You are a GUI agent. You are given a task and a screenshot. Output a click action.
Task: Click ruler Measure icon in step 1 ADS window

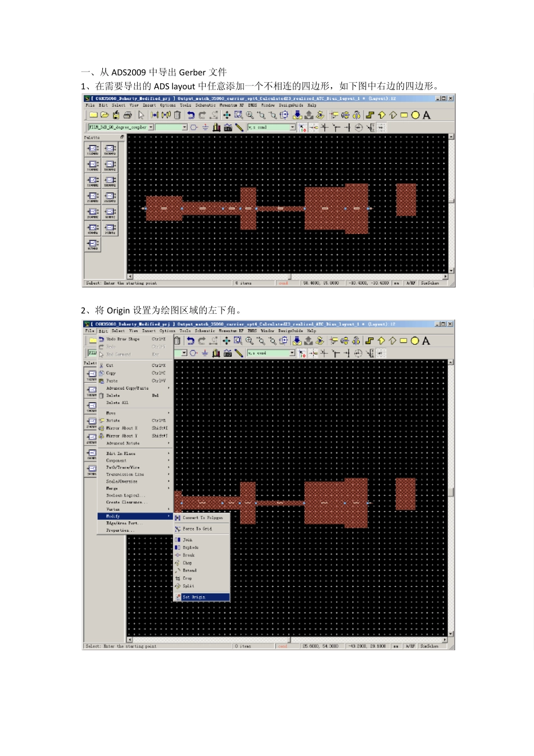point(239,128)
